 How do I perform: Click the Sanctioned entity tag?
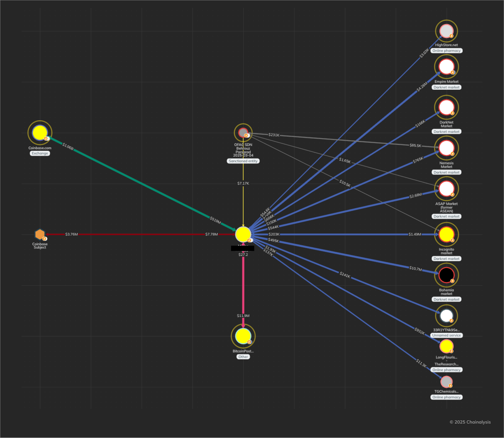(243, 161)
